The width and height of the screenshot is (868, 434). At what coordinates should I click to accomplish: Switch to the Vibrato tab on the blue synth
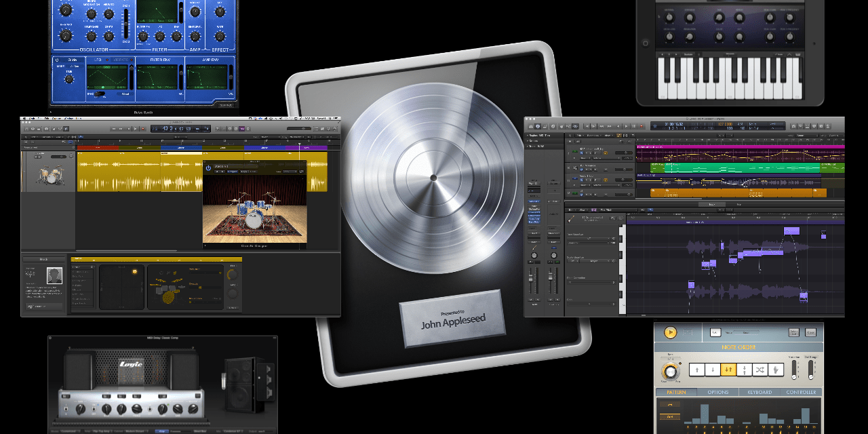[x=121, y=60]
